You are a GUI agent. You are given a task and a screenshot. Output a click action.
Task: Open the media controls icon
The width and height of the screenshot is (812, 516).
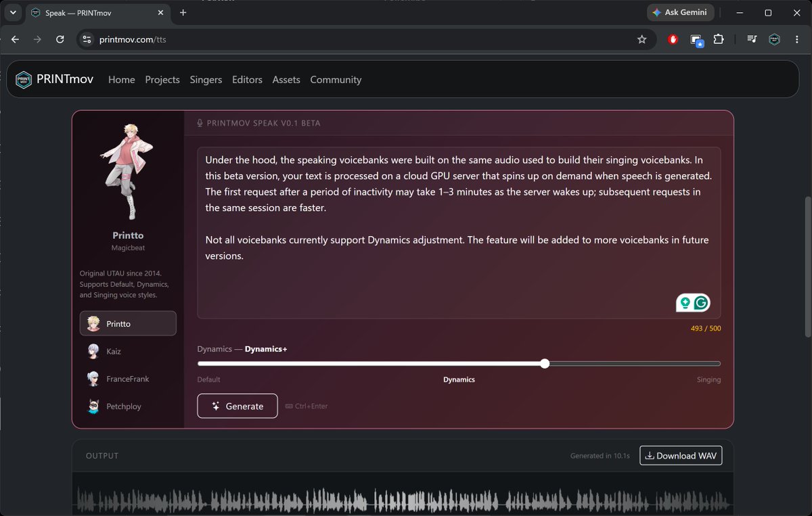pyautogui.click(x=752, y=39)
